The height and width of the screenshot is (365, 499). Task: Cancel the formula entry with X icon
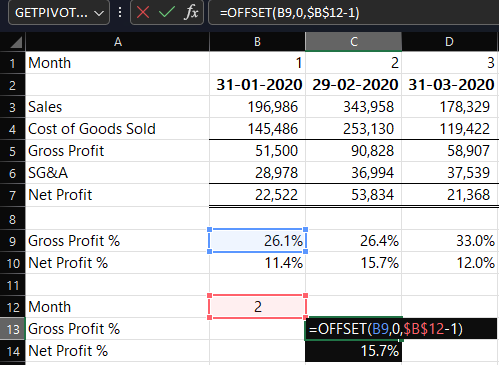(143, 13)
